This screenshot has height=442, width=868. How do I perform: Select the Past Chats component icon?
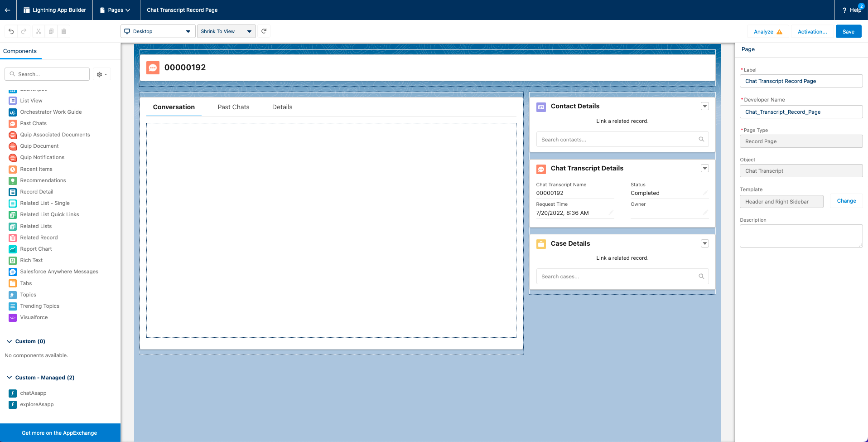pos(13,123)
